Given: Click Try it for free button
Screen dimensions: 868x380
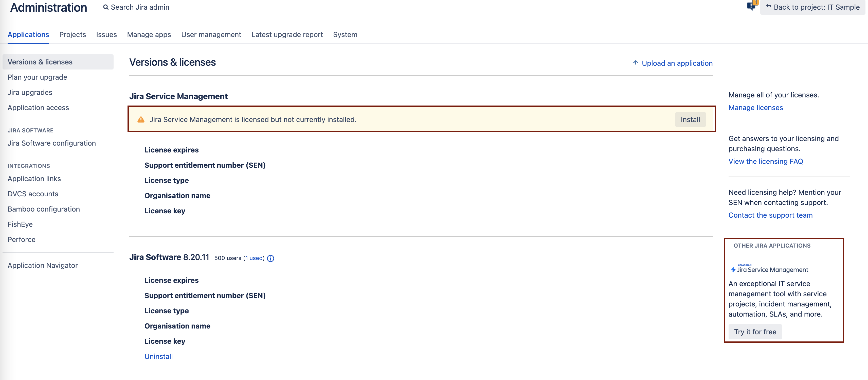Looking at the screenshot, I should point(755,332).
